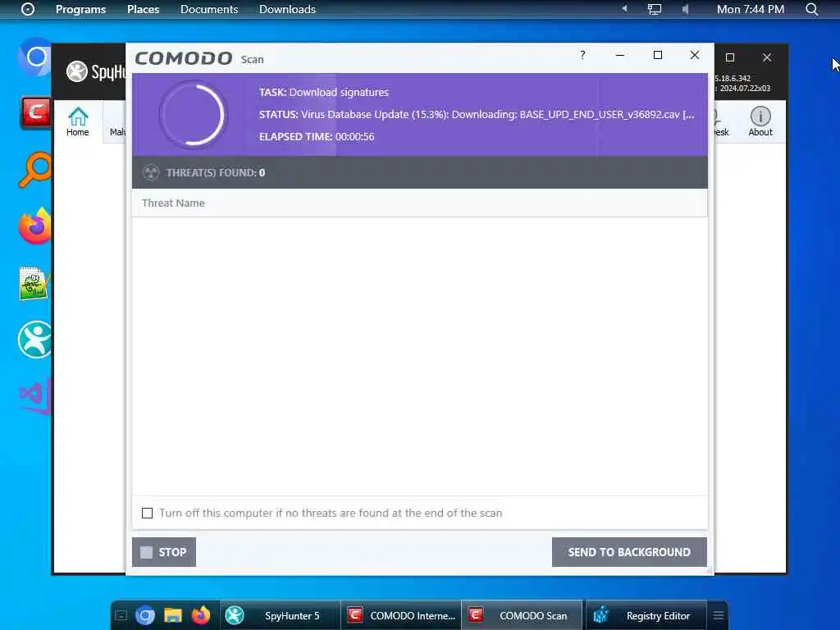
Task: Close the COMODO Scan window
Action: tap(695, 55)
